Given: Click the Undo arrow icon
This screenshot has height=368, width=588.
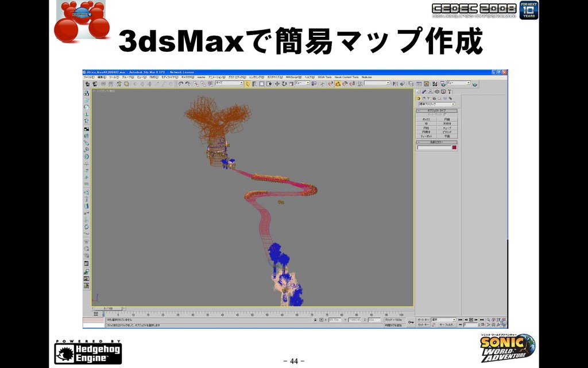Looking at the screenshot, I should [x=181, y=84].
